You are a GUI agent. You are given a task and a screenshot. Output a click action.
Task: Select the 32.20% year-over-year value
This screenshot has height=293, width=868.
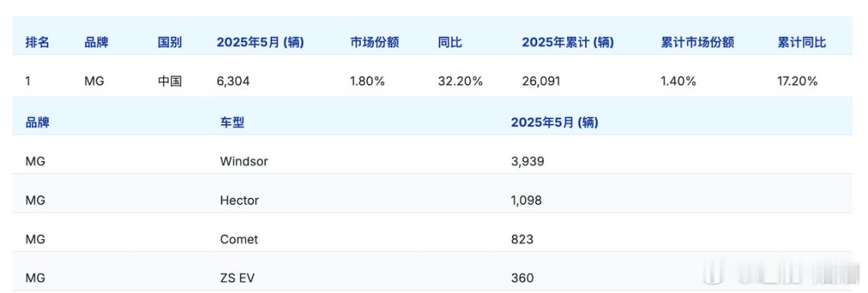[x=460, y=81]
